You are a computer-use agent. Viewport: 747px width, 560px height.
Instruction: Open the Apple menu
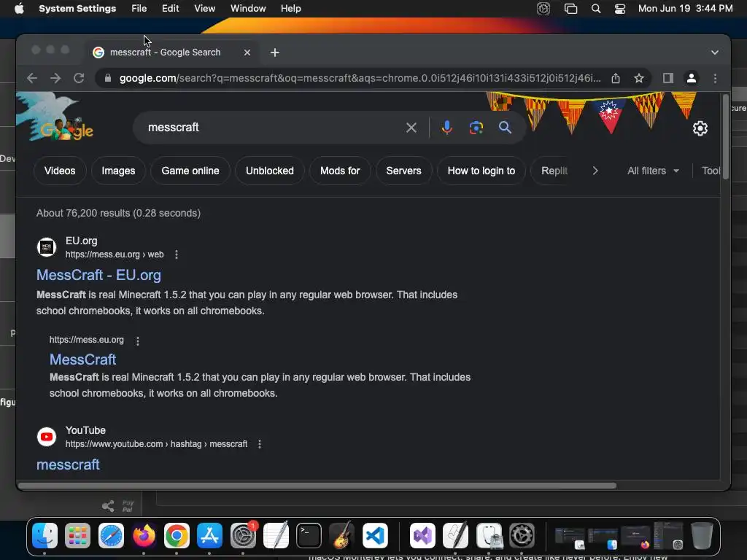(x=19, y=9)
